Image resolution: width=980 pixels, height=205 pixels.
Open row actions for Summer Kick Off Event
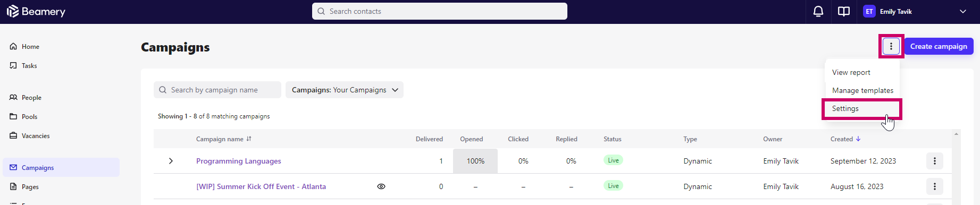click(x=935, y=186)
